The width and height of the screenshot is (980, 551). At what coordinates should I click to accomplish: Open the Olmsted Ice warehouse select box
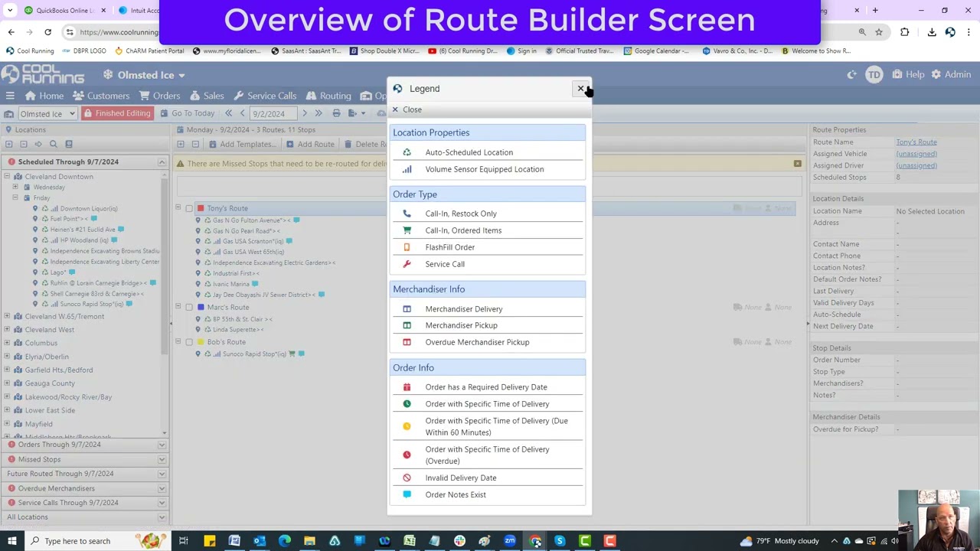pos(47,113)
